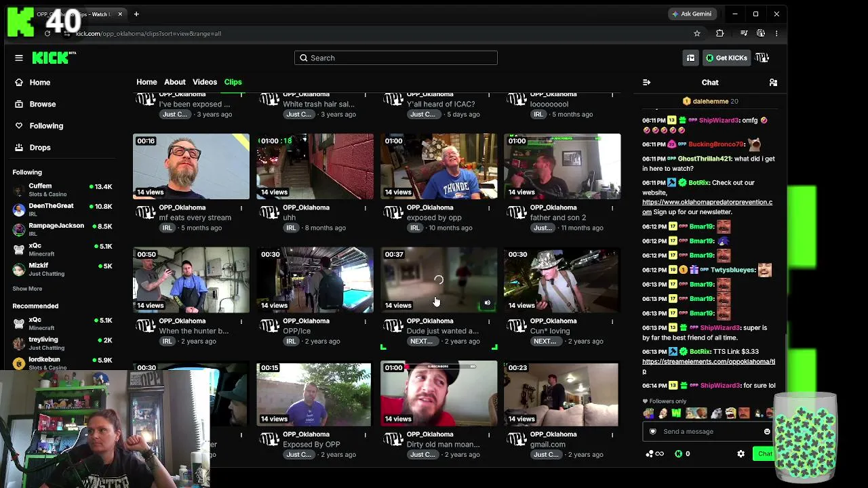Insert the green W emote from quick emotes
The height and width of the screenshot is (488, 868).
tap(676, 413)
